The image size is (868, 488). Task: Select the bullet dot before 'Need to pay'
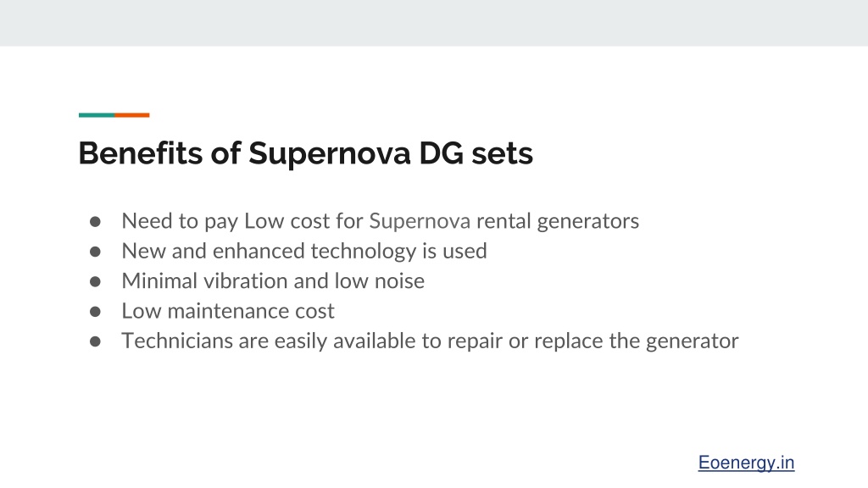pyautogui.click(x=95, y=222)
